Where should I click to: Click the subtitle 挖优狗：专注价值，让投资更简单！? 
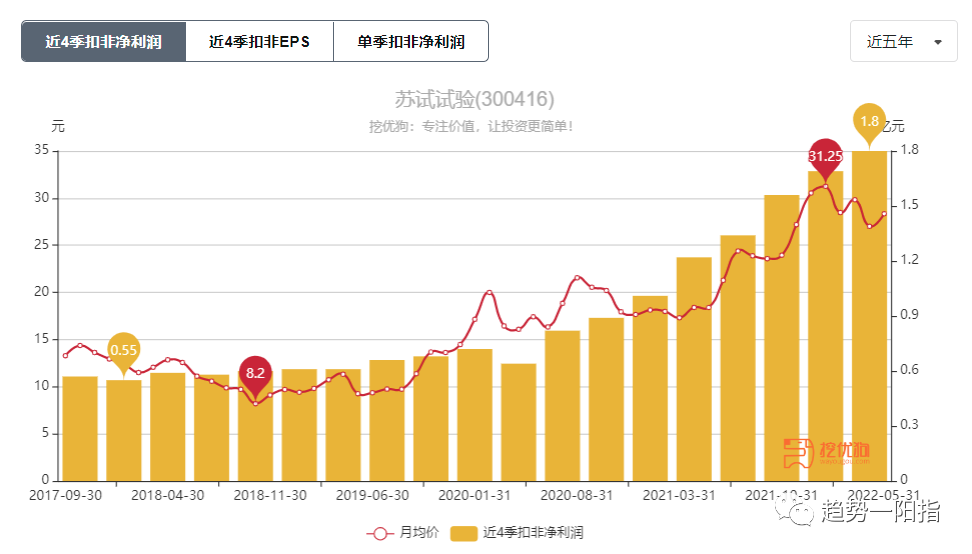tap(471, 126)
